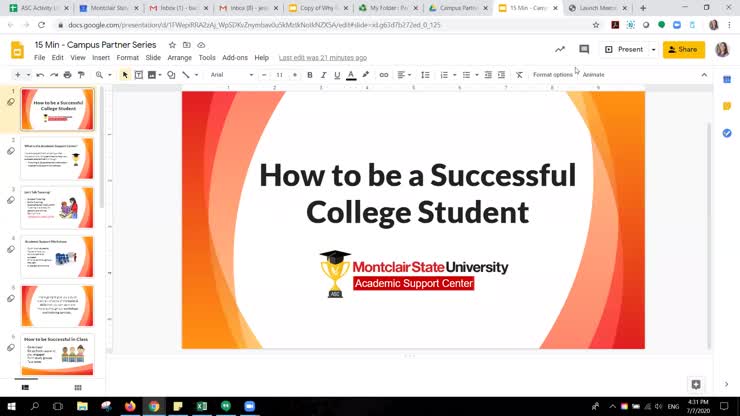
Task: Open activity dashboard trend icon
Action: pos(560,49)
